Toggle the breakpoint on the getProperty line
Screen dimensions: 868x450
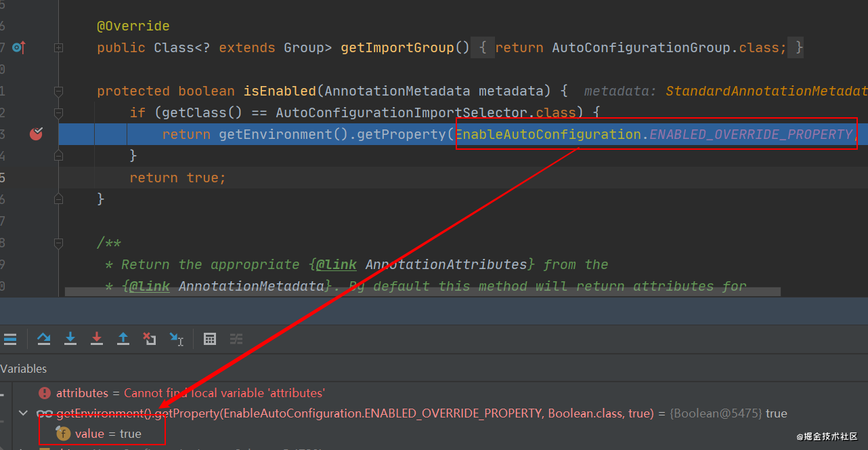[x=36, y=134]
